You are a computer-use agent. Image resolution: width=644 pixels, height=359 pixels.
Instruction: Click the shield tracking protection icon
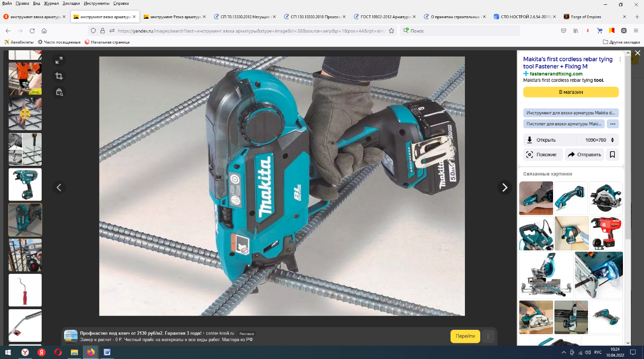pyautogui.click(x=93, y=31)
